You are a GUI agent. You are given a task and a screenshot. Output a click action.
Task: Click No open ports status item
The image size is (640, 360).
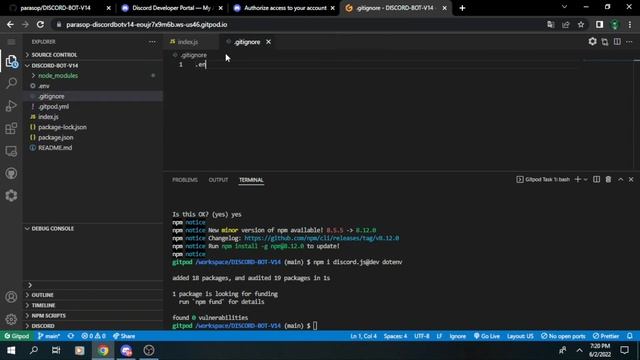coord(563,336)
